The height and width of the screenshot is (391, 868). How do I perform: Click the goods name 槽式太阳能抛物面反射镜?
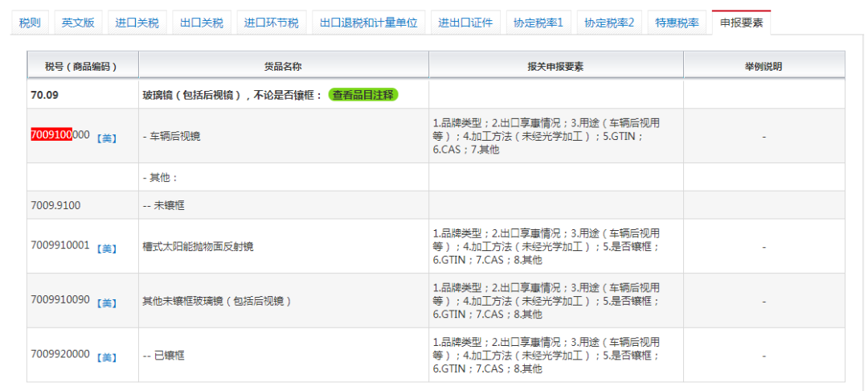(x=199, y=247)
